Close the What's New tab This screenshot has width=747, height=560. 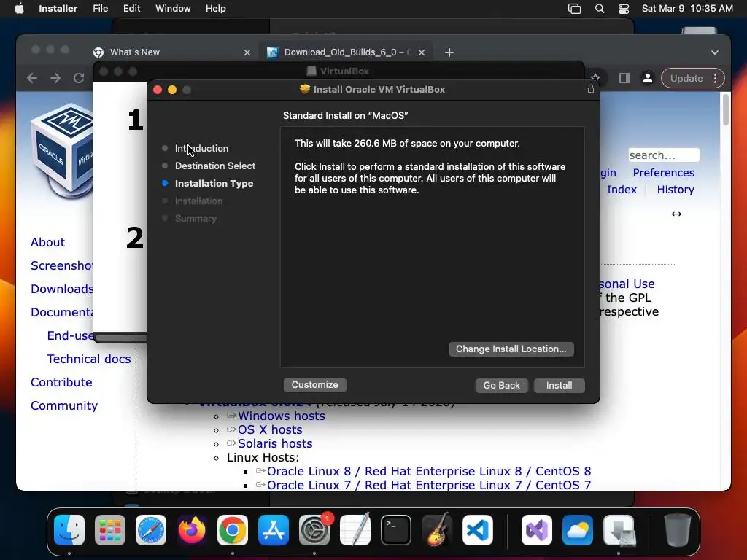247,52
